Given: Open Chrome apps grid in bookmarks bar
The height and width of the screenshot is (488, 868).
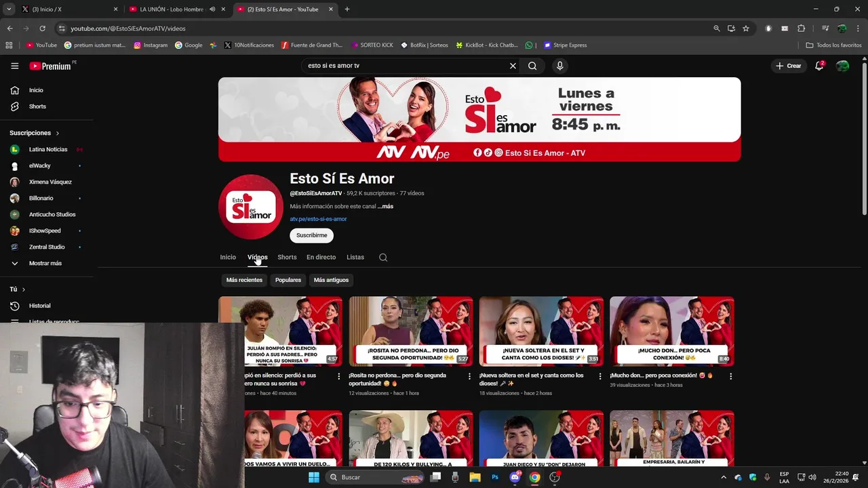Looking at the screenshot, I should tap(9, 45).
